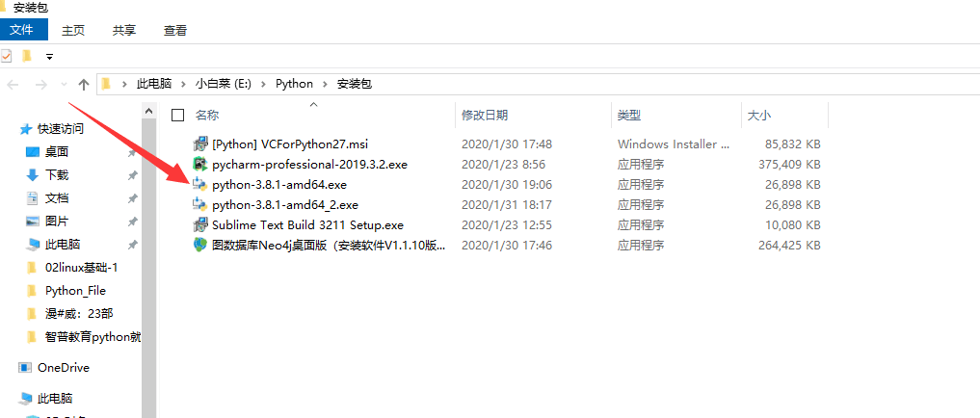Click the OneDrive icon in sidebar

(x=25, y=367)
